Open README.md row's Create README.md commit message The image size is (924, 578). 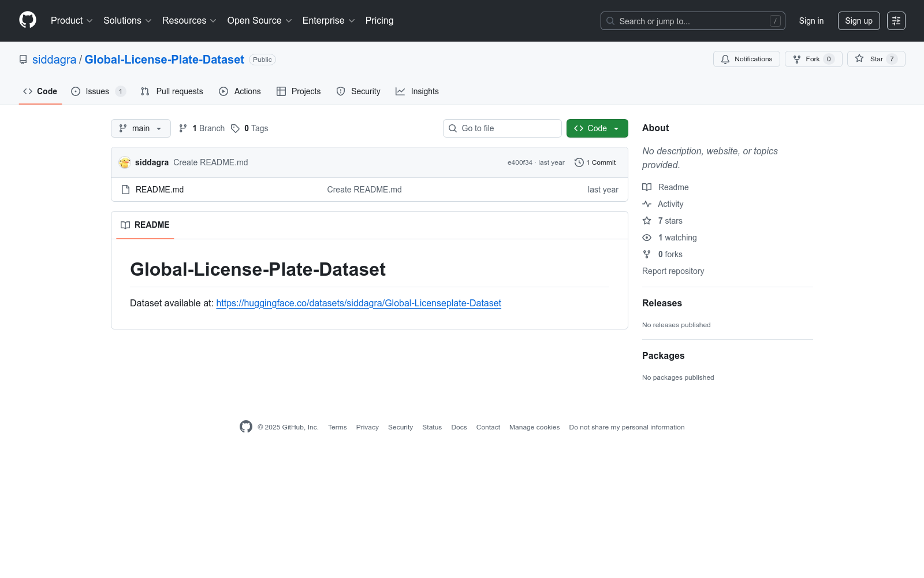coord(364,190)
